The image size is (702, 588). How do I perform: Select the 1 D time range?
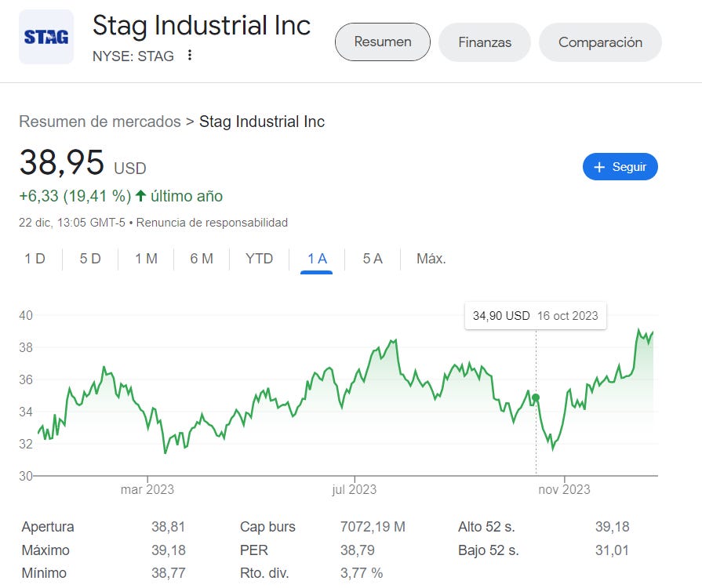(x=35, y=259)
